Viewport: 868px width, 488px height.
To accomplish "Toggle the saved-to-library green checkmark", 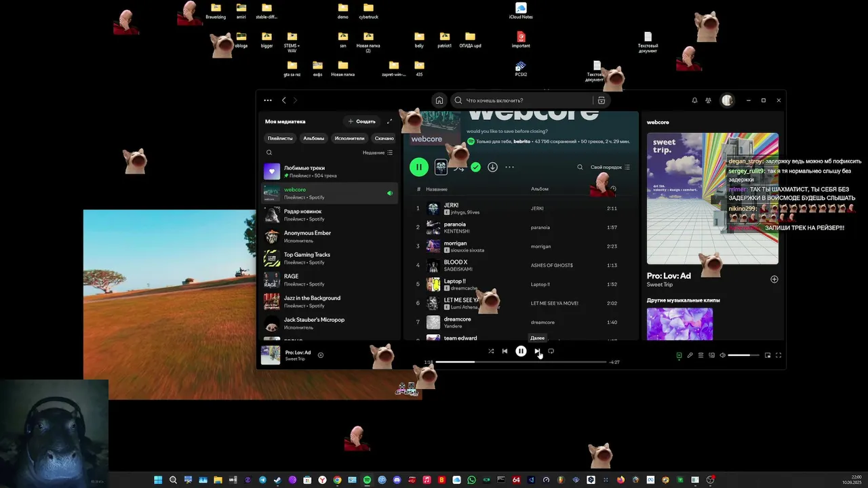I will [x=475, y=167].
